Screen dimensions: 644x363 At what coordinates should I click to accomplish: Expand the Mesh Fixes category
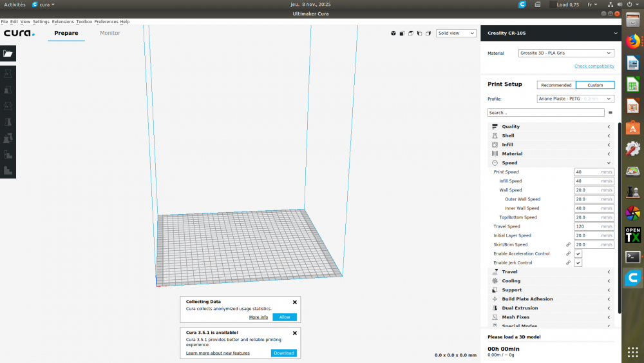point(551,317)
